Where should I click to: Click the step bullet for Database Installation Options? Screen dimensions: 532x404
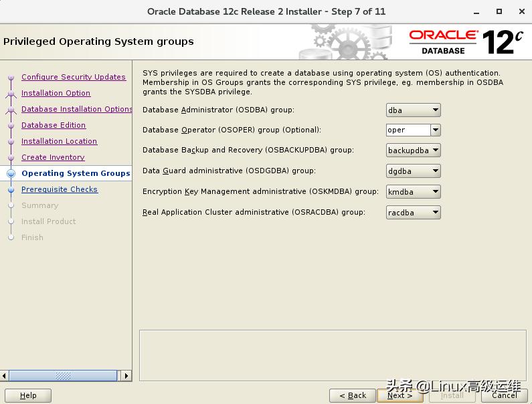pos(11,109)
